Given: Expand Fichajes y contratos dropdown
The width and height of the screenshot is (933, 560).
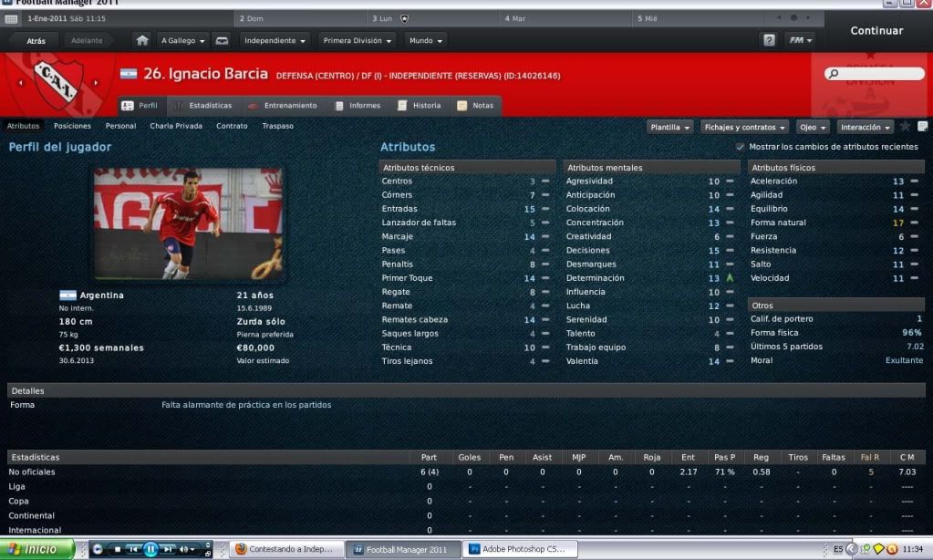Looking at the screenshot, I should [745, 127].
